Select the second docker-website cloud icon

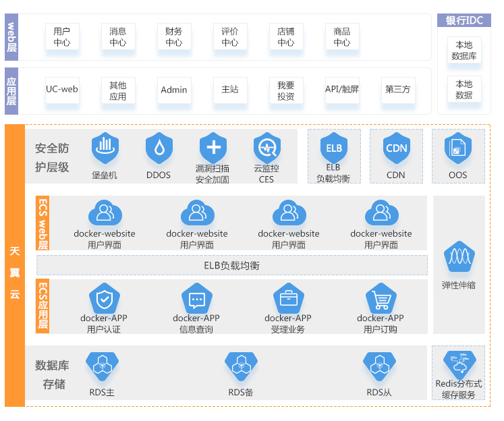coord(198,213)
